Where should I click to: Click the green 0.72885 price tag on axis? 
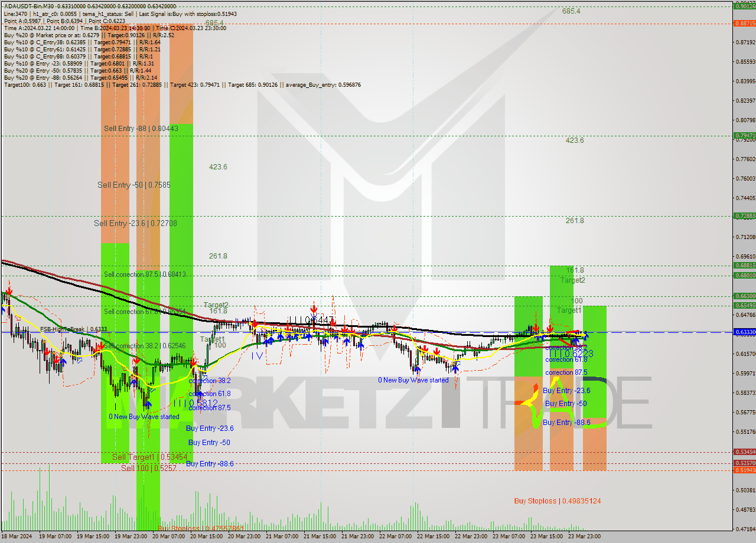[744, 216]
